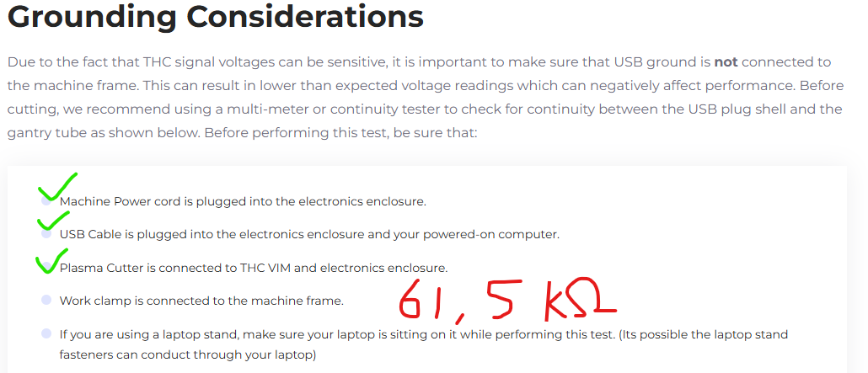Click the bullet next to Work clamp
868x373 pixels.
pos(46,300)
